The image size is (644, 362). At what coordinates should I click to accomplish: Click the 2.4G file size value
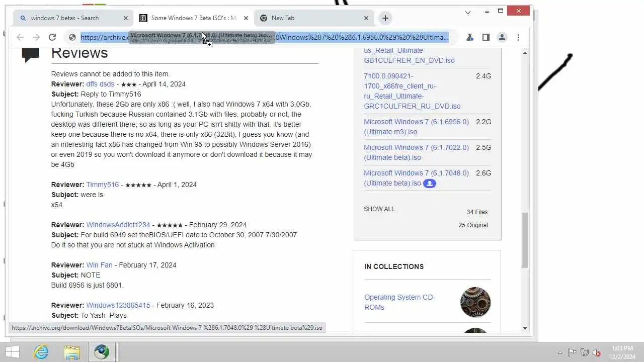pyautogui.click(x=484, y=76)
